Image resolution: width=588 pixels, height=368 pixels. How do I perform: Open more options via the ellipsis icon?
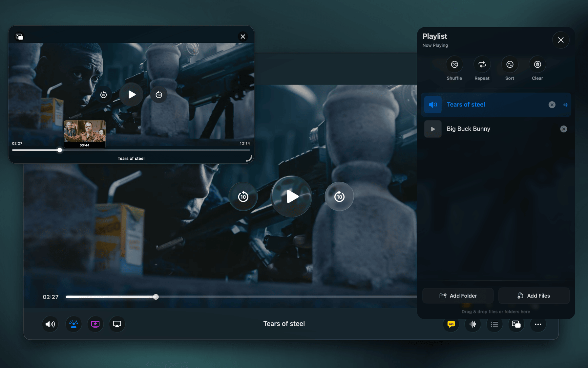point(538,324)
